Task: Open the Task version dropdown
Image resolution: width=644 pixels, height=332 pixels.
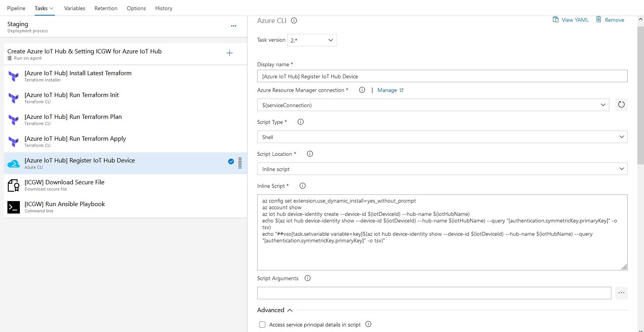Action: tap(312, 40)
